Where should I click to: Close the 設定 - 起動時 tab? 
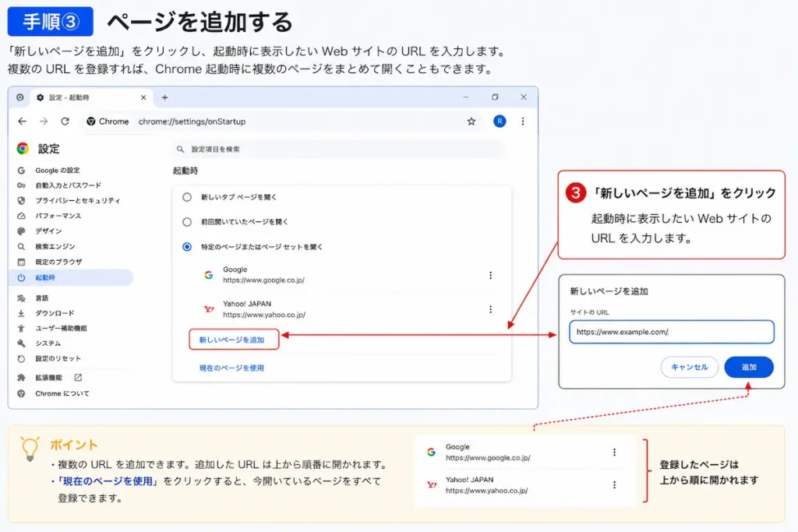[x=143, y=97]
